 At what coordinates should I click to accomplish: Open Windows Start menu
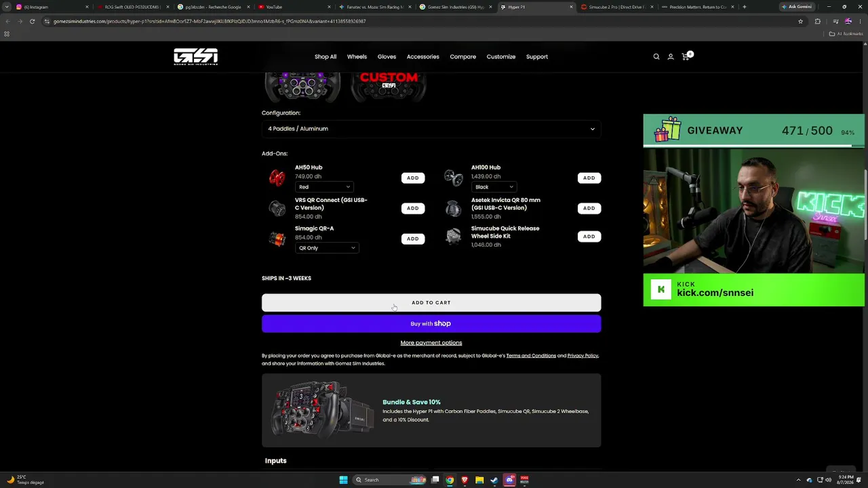coord(343,480)
